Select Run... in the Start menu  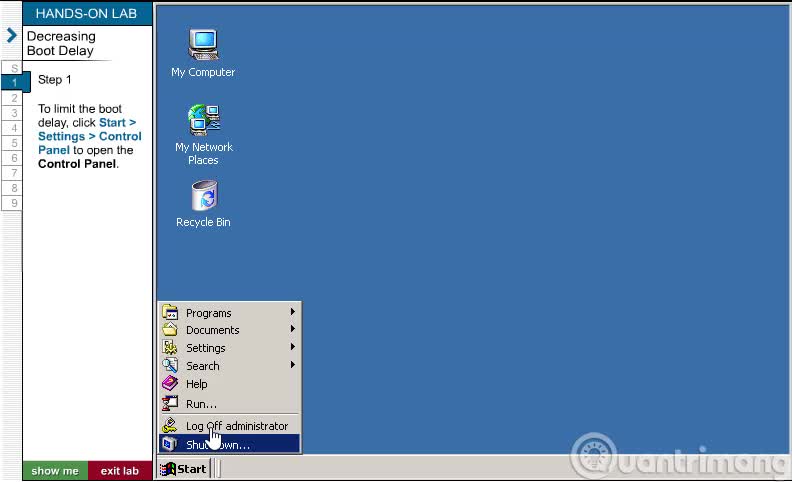click(x=230, y=403)
